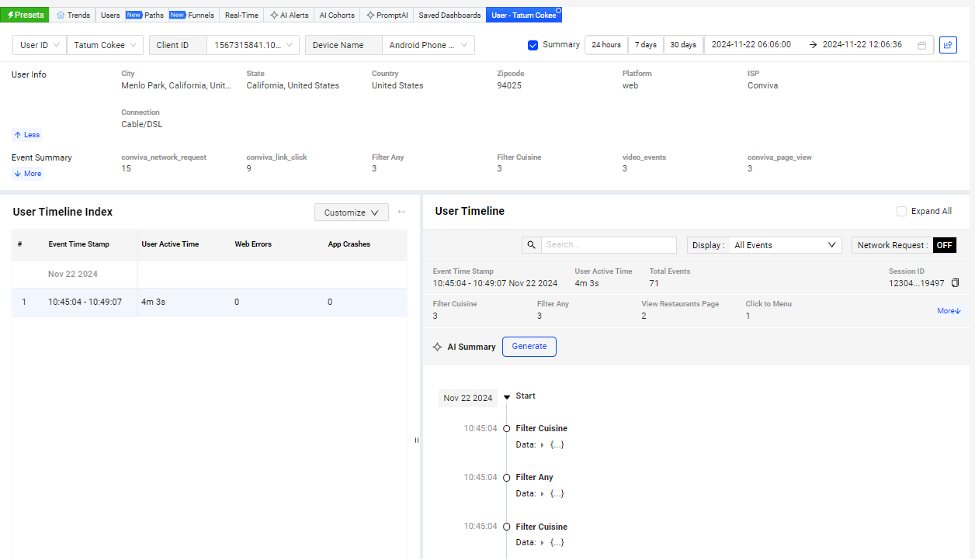Click the AI Summary sparkle icon
This screenshot has height=560, width=975.
[x=437, y=347]
